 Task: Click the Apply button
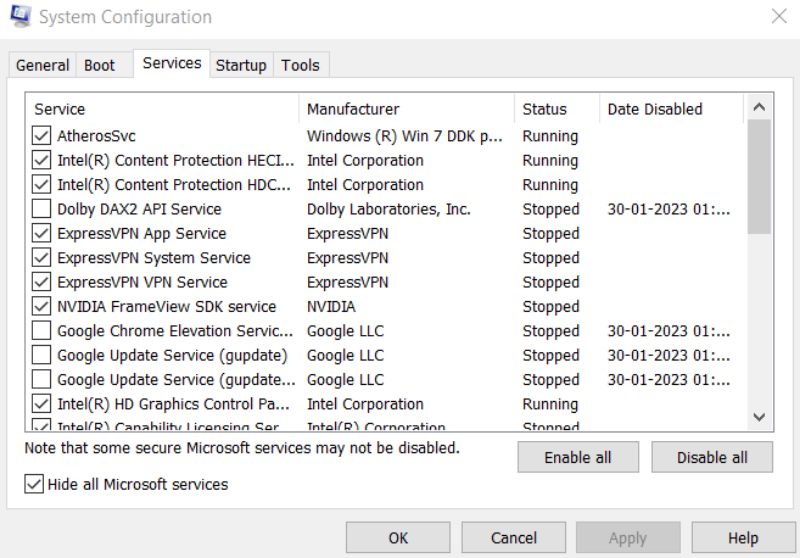click(628, 538)
